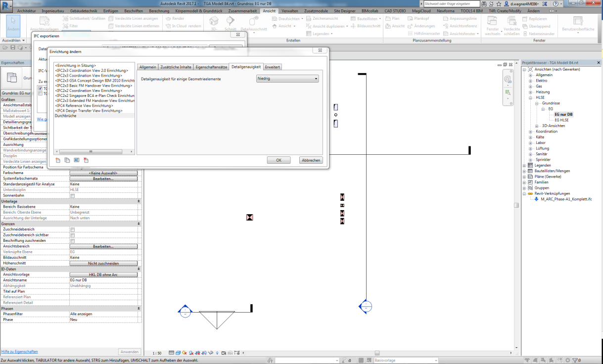Open the Architektur ribbon tab
Image resolution: width=603 pixels, height=364 pixels.
[x=26, y=10]
